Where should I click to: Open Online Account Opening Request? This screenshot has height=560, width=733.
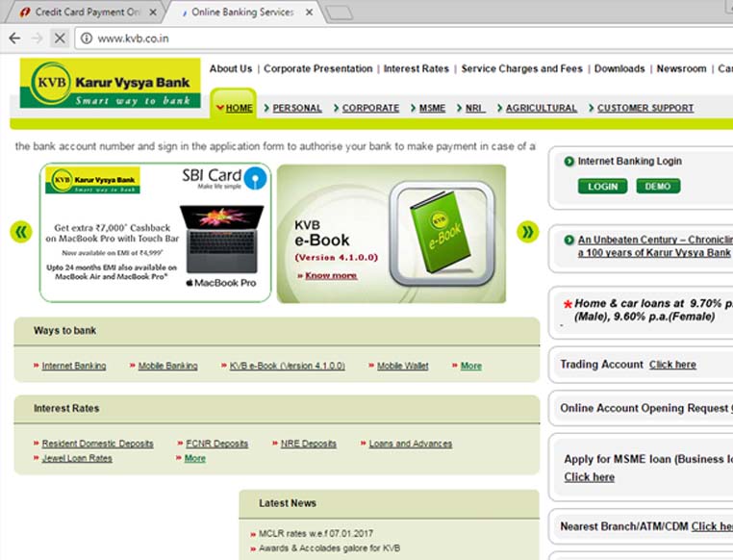click(646, 408)
